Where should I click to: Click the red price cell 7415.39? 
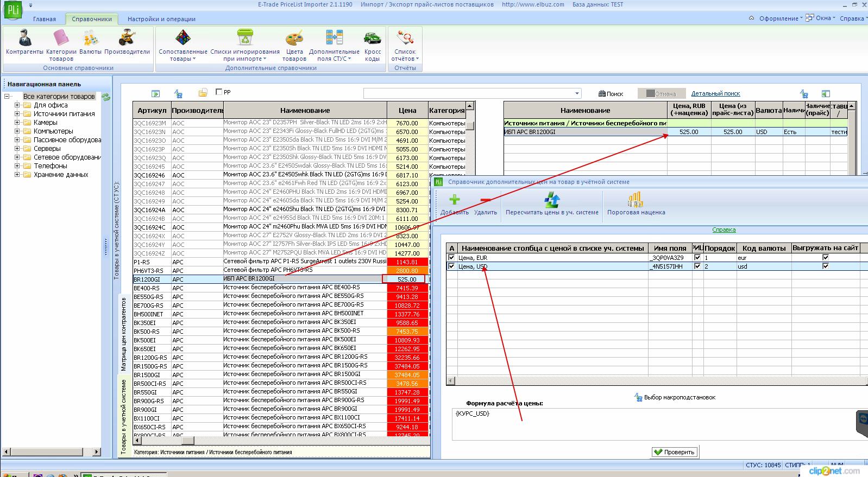coord(407,288)
